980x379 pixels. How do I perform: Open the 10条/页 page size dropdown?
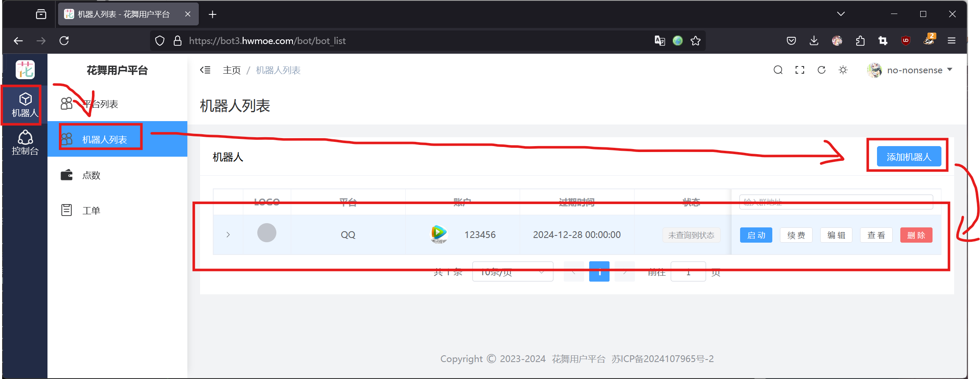click(512, 272)
